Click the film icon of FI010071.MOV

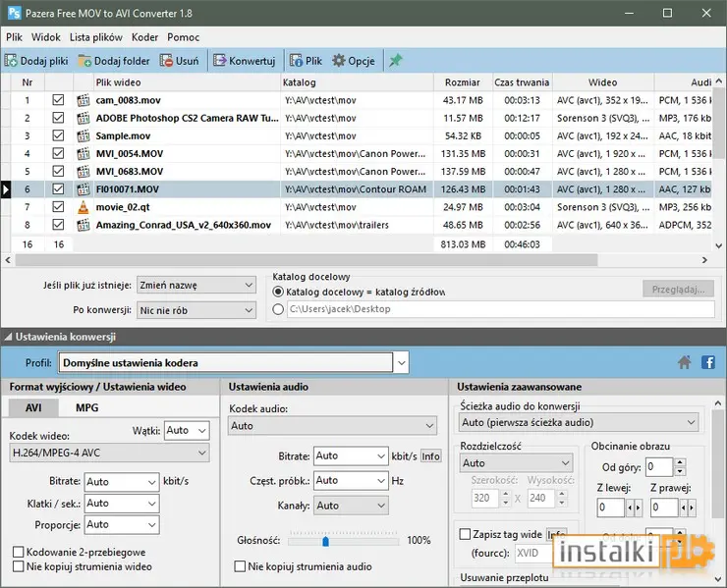tap(83, 189)
